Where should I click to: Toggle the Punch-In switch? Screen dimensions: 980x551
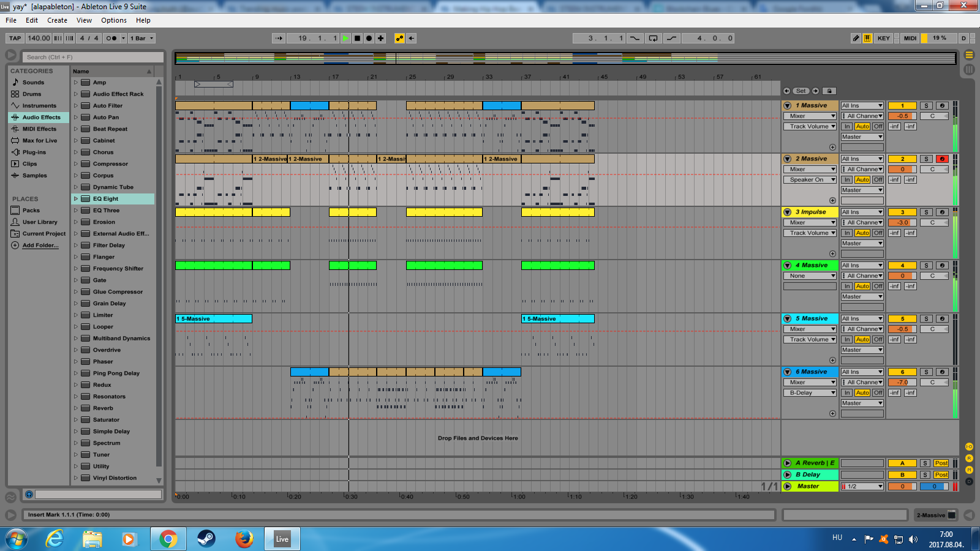coord(635,38)
